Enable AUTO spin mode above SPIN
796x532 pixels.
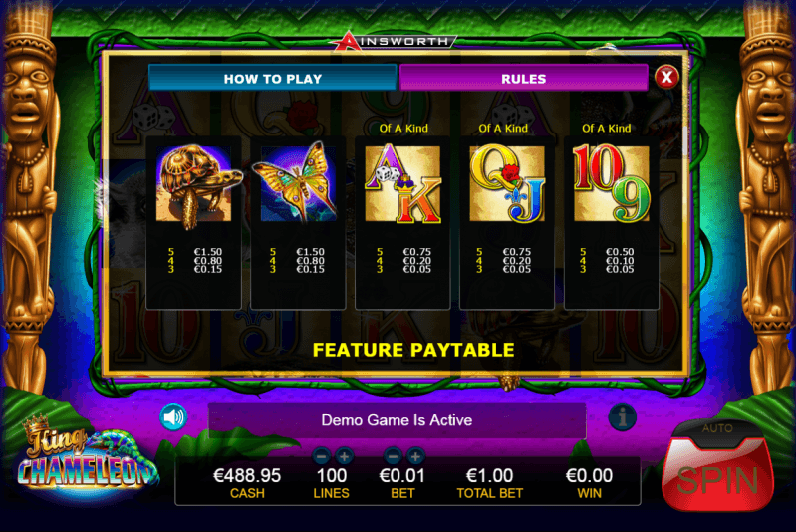click(x=717, y=429)
